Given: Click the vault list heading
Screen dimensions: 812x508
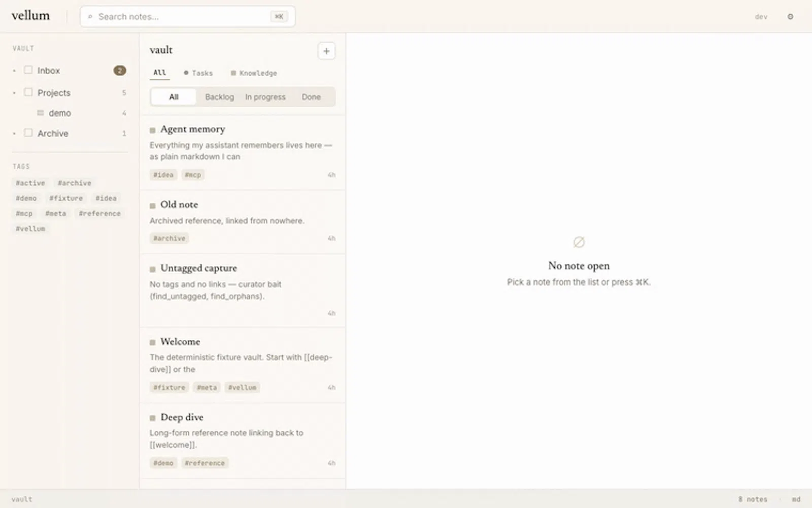Looking at the screenshot, I should pos(161,50).
